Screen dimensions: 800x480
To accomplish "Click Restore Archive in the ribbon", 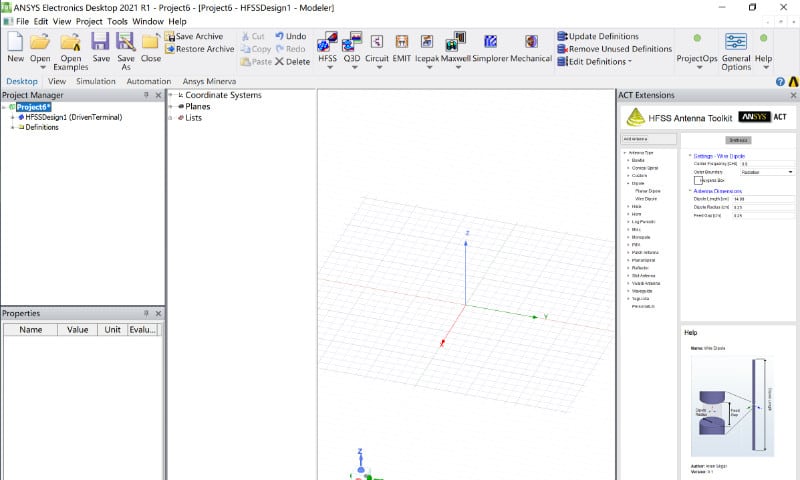I will pos(199,49).
